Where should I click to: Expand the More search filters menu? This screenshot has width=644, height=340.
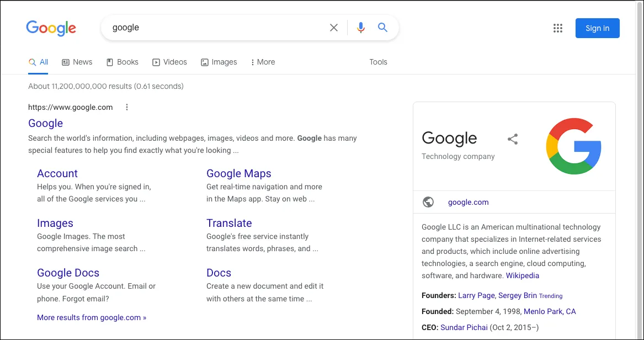coord(263,62)
